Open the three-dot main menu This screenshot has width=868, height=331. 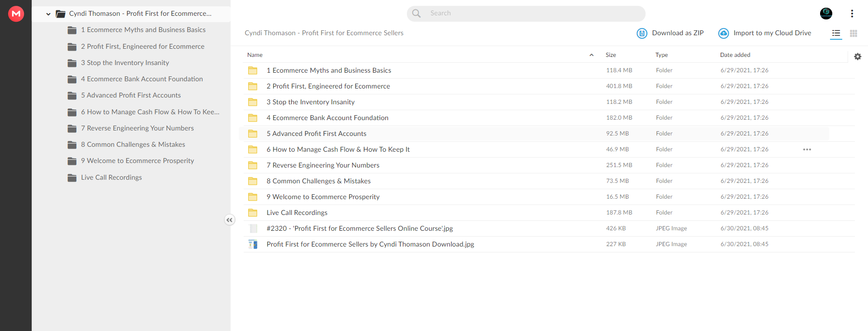pyautogui.click(x=852, y=14)
